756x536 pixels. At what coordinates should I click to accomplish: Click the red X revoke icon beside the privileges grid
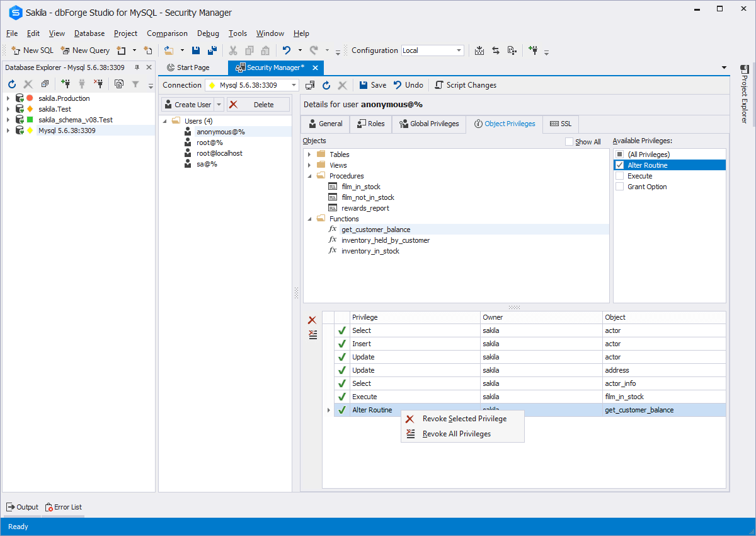tap(312, 320)
